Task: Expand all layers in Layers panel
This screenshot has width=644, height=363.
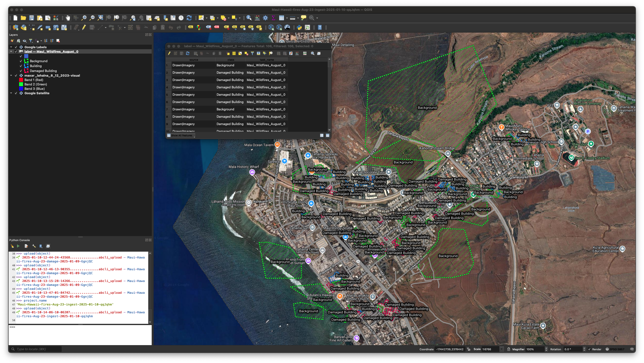Action: point(46,41)
